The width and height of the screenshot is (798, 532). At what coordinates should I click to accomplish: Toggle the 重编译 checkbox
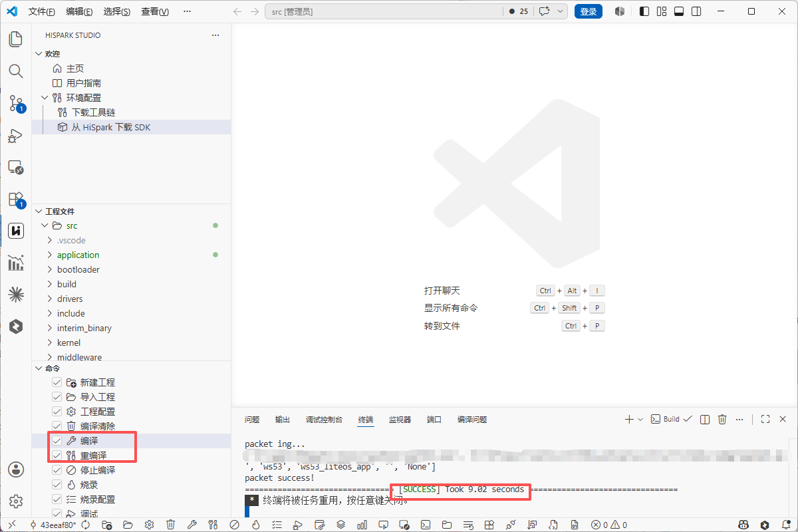tap(57, 456)
